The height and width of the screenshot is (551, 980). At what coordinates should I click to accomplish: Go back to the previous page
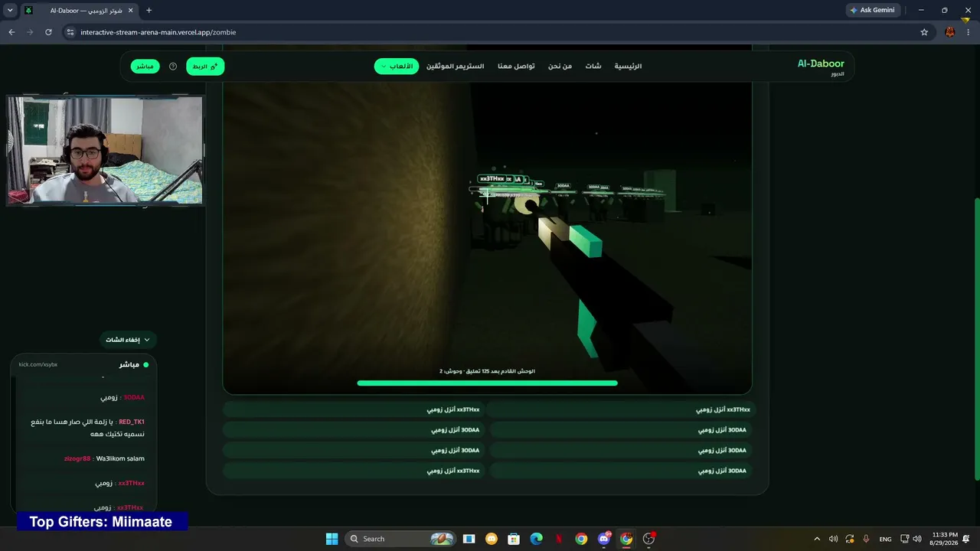click(11, 32)
